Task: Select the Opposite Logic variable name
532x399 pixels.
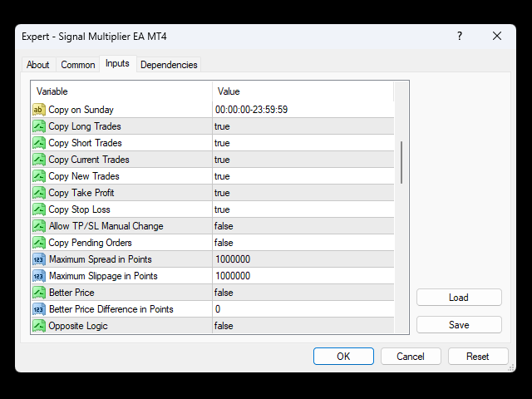Action: pyautogui.click(x=78, y=326)
